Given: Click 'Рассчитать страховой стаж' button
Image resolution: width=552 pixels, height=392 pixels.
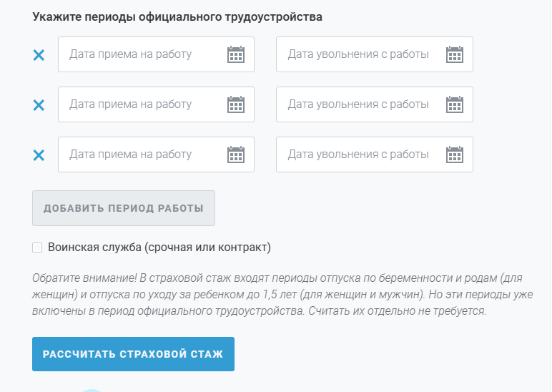Looking at the screenshot, I should (133, 354).
